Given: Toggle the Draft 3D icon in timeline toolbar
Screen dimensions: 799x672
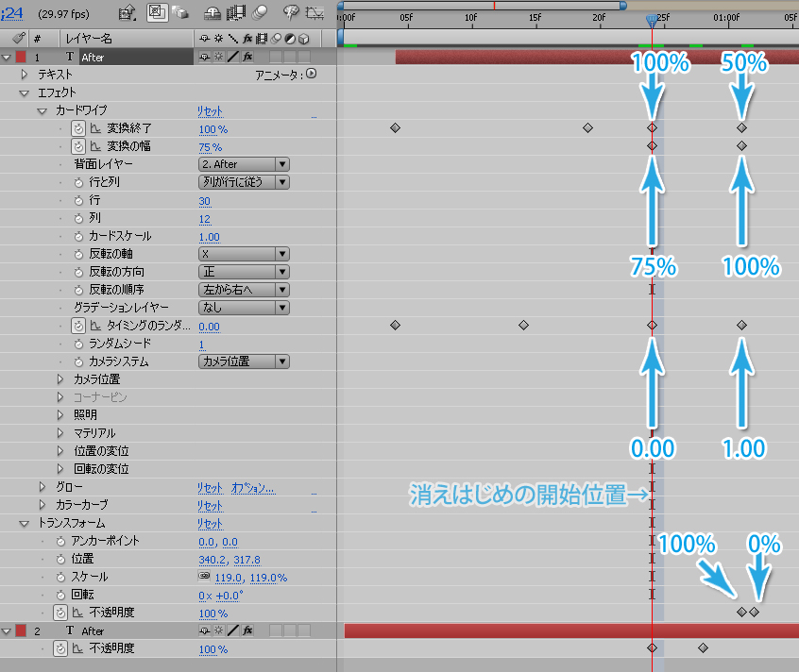Looking at the screenshot, I should click(179, 13).
